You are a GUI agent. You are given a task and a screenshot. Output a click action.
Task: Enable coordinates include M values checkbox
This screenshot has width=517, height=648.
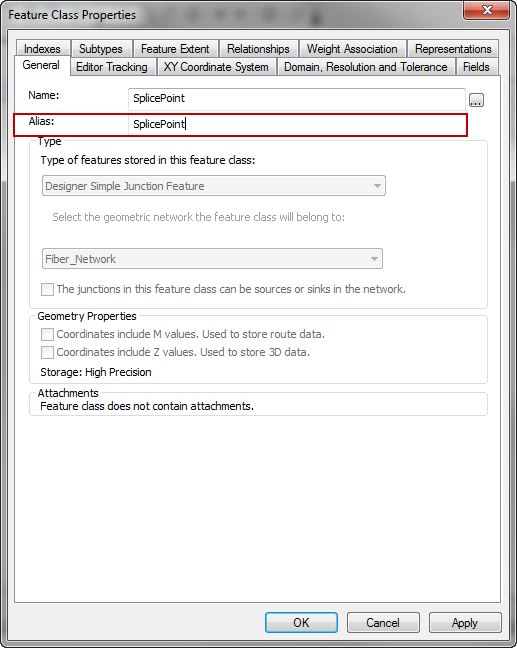[x=47, y=334]
